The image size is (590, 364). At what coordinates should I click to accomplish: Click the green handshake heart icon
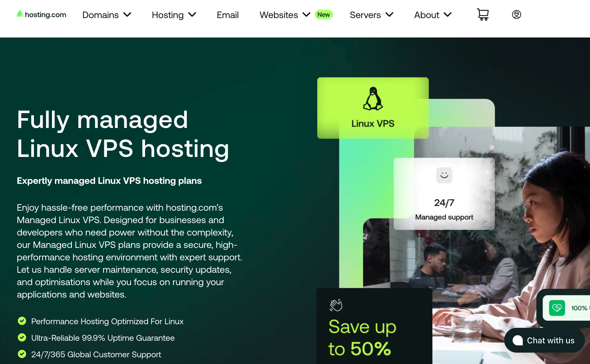(x=557, y=308)
